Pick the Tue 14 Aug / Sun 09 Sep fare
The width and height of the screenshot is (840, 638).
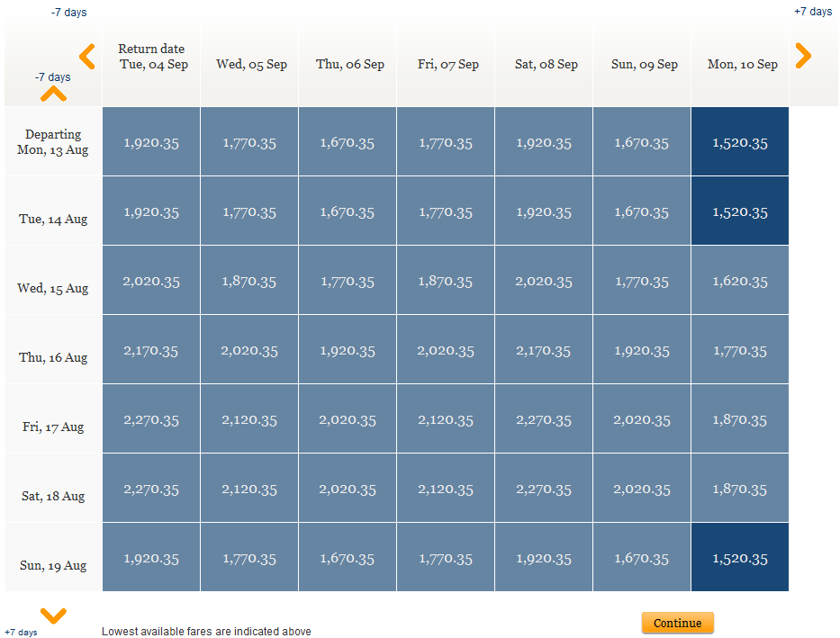click(642, 211)
